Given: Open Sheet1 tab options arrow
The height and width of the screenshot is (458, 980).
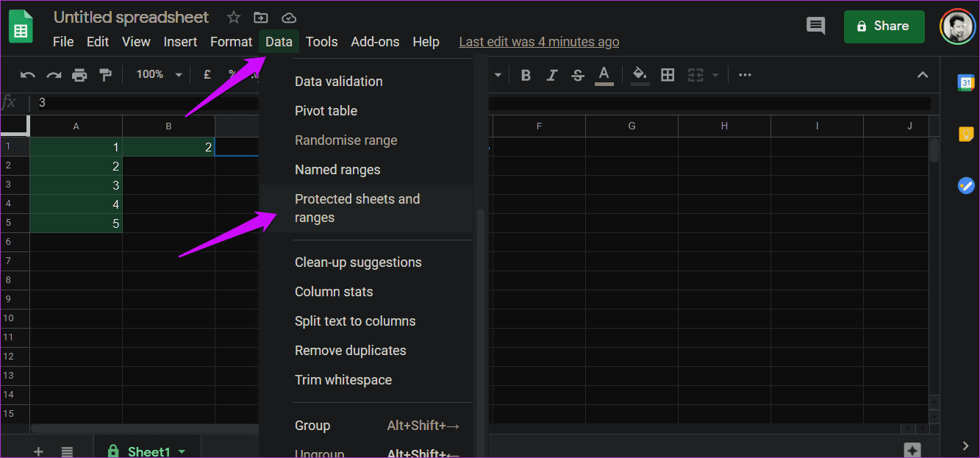Looking at the screenshot, I should pos(182,451).
